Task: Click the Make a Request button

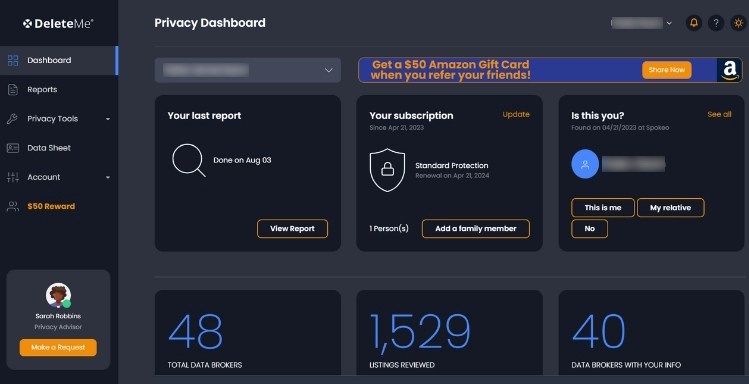Action: tap(58, 348)
